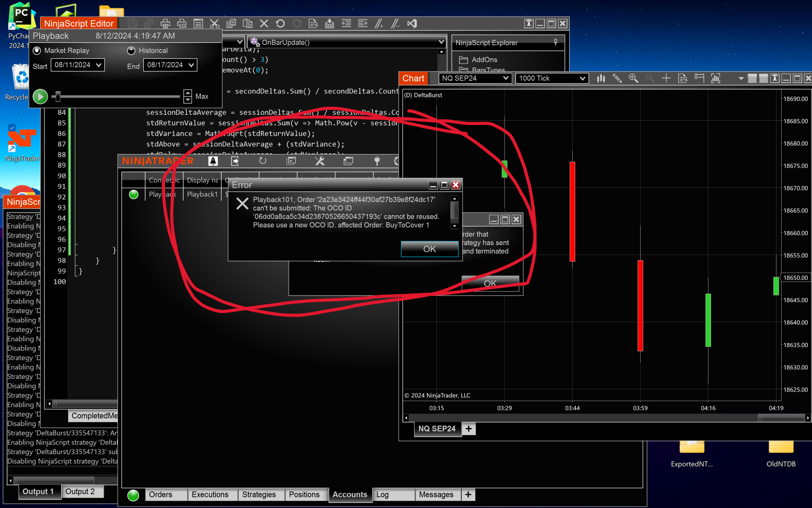Open the AddOns folder in NinjaScript Explorer

pyautogui.click(x=484, y=60)
